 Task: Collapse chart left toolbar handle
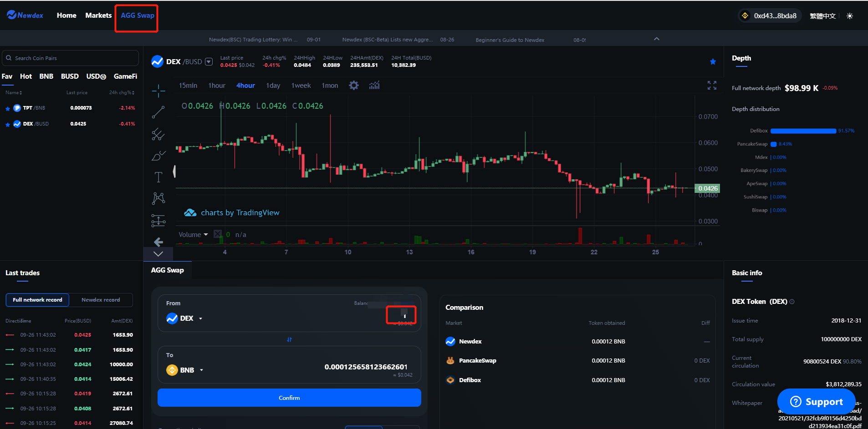point(174,172)
